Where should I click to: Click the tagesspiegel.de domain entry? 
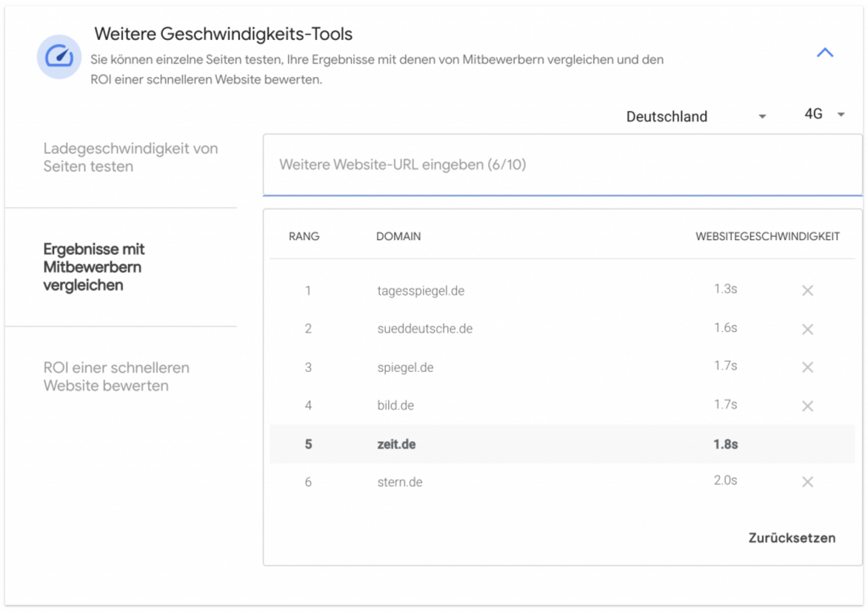coord(420,291)
